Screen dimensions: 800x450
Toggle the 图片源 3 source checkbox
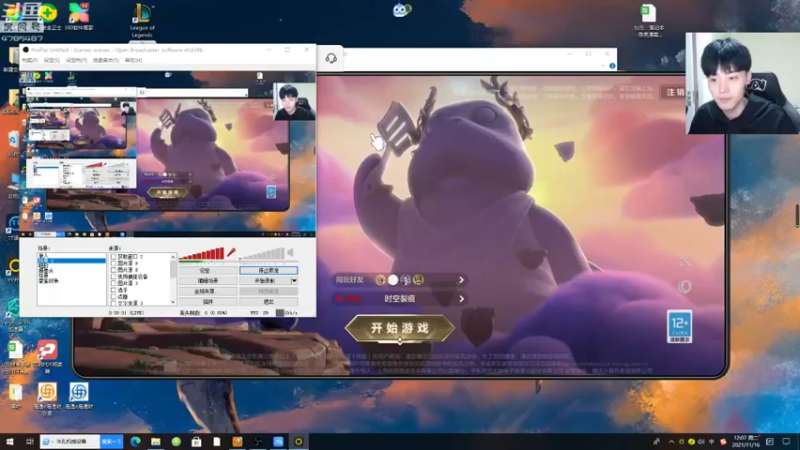click(x=113, y=283)
